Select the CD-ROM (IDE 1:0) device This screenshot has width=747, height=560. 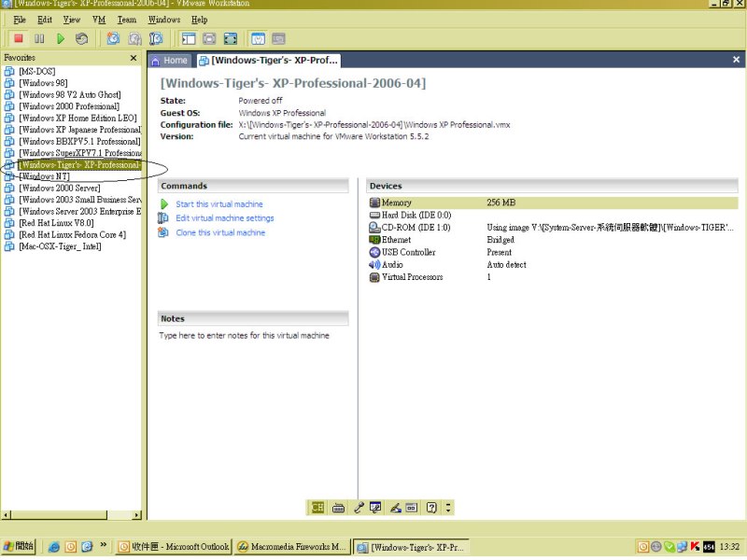point(553,228)
